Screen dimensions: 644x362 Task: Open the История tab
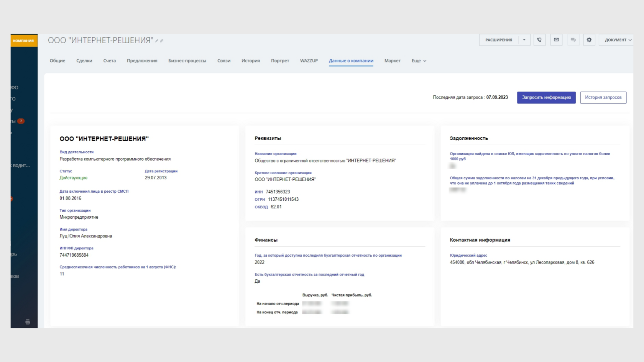click(251, 61)
